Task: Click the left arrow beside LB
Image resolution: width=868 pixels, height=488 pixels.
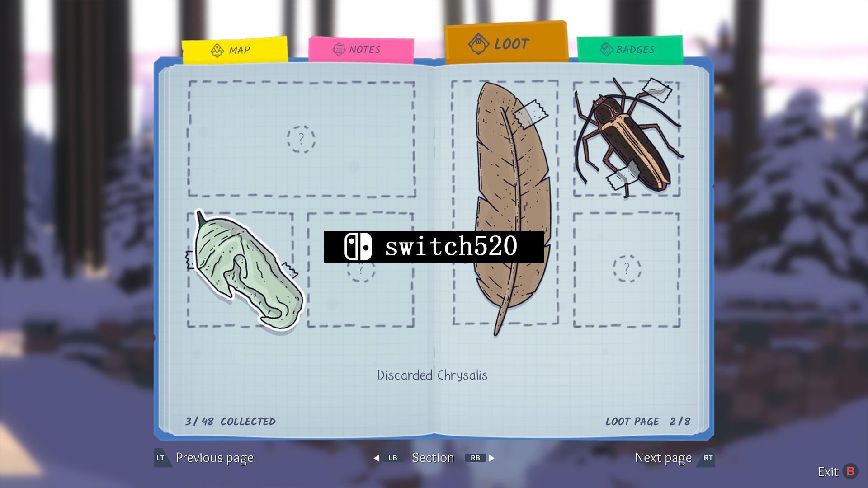Action: click(376, 458)
